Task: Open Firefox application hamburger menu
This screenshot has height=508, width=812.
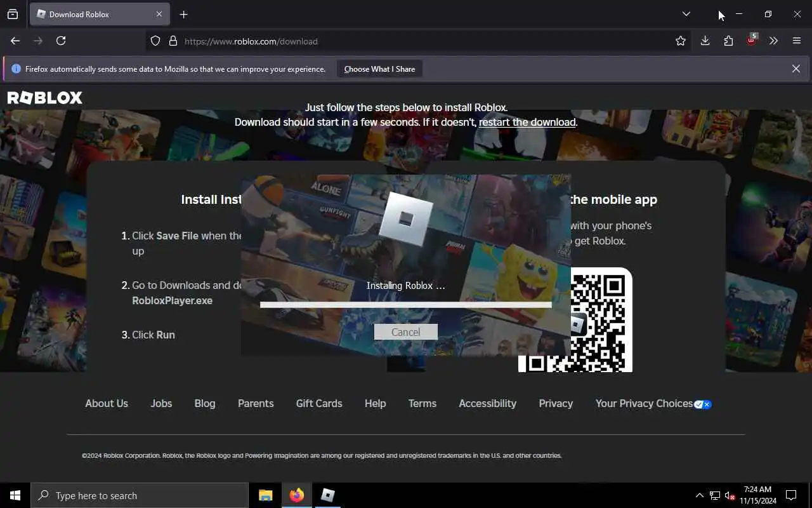Action: tap(797, 41)
